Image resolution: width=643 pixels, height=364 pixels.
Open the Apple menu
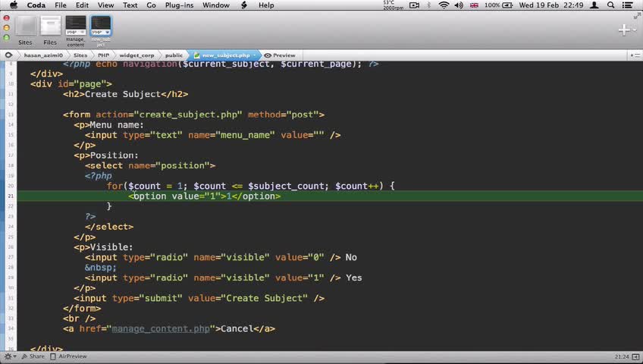(14, 5)
